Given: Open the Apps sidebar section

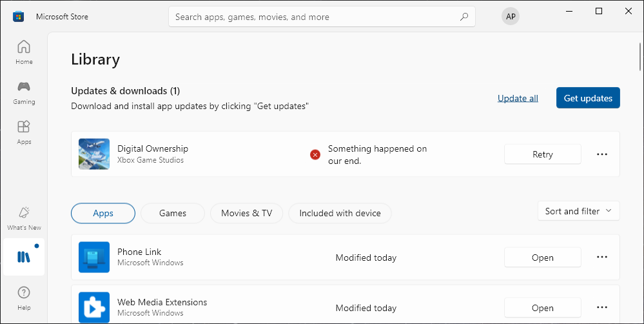Looking at the screenshot, I should point(24,132).
